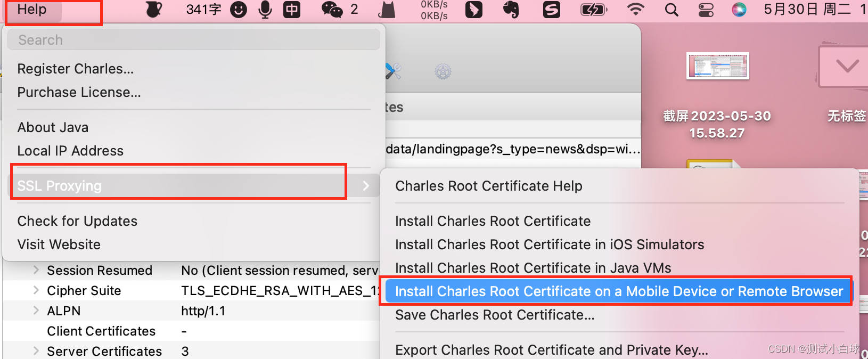Launch Siri from menu bar
The image size is (868, 359).
[739, 10]
